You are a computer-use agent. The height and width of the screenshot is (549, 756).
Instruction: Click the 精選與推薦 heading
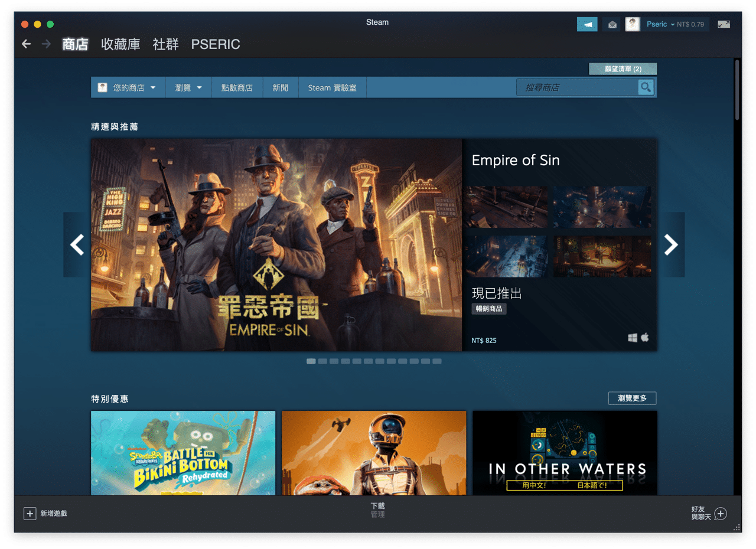coord(115,127)
